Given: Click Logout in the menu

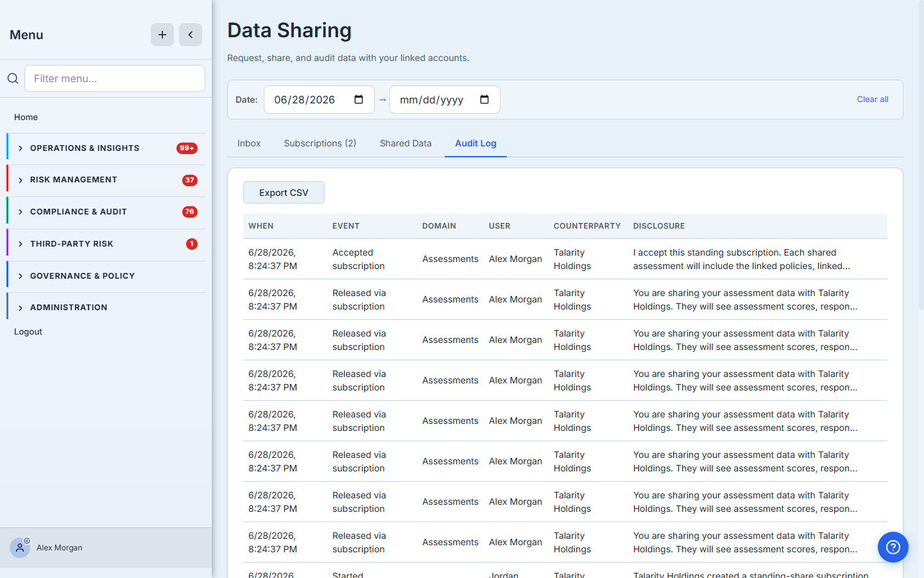Looking at the screenshot, I should pyautogui.click(x=28, y=331).
